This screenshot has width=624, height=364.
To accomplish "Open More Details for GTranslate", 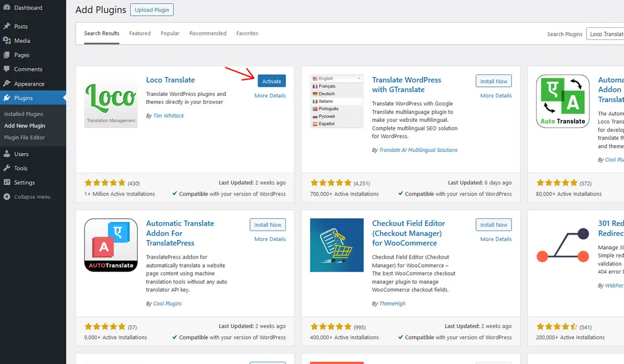I will click(496, 95).
